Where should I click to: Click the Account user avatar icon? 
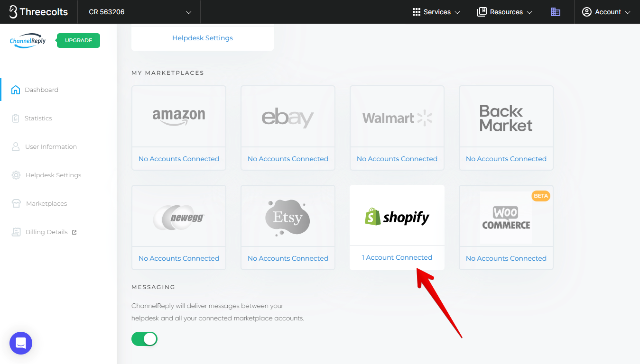[x=587, y=12]
